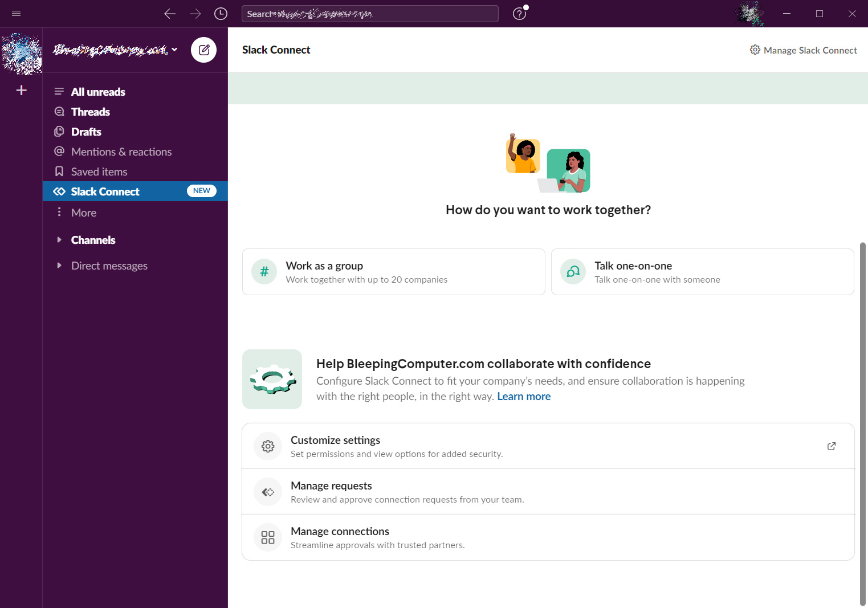
Task: Click the vertical scrollbar thumb
Action: (x=863, y=424)
